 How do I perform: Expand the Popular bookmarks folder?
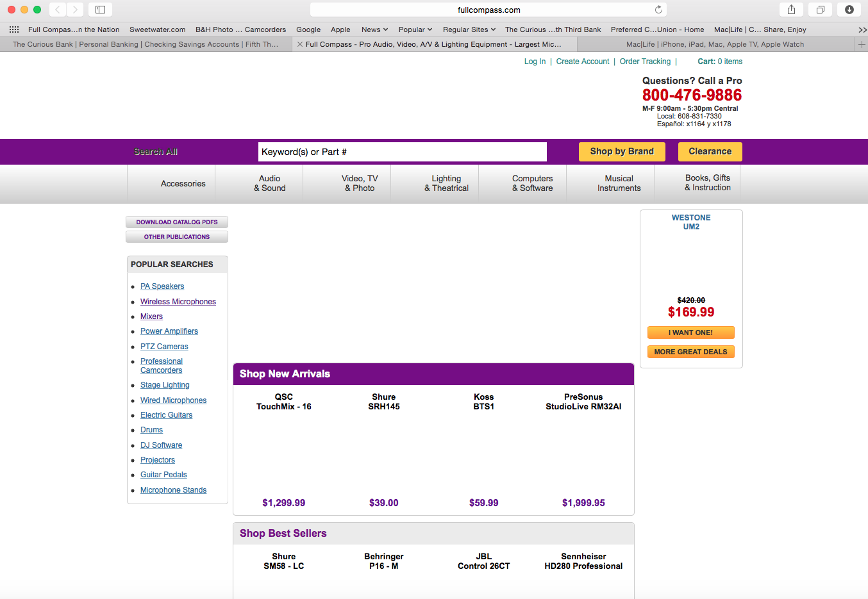click(x=415, y=29)
